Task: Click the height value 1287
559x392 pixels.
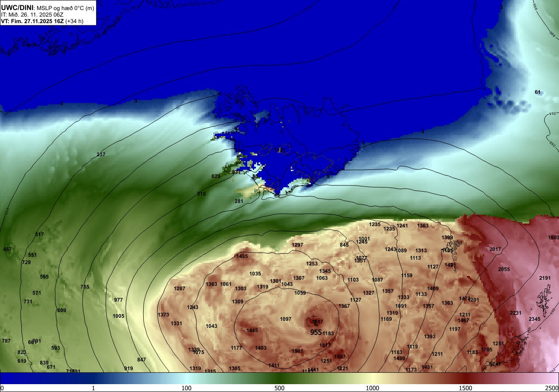Action: pyautogui.click(x=179, y=289)
